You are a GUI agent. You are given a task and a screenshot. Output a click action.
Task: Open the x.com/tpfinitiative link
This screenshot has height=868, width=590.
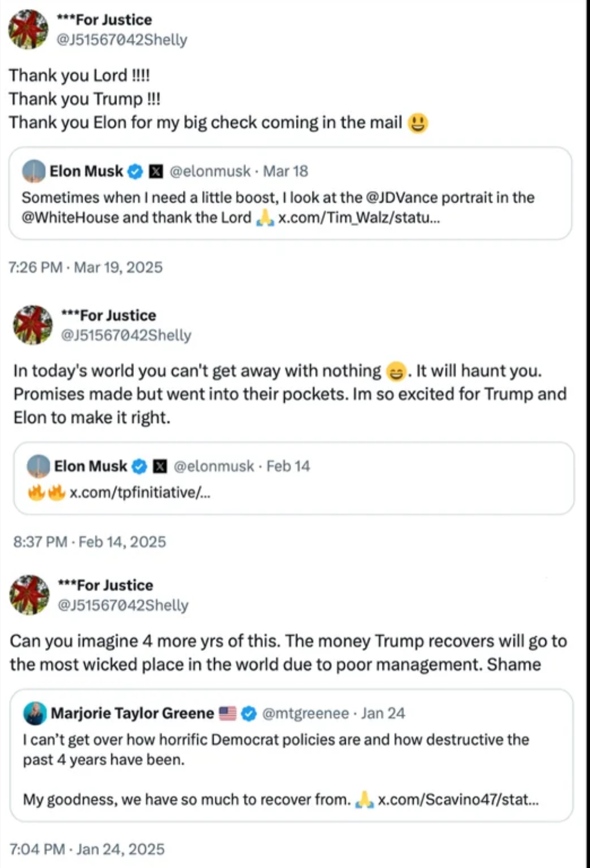[x=140, y=492]
